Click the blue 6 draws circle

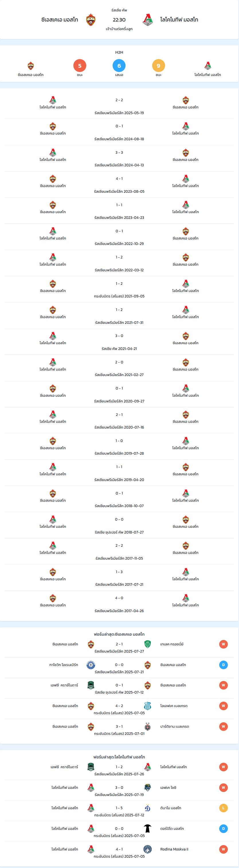point(119,66)
